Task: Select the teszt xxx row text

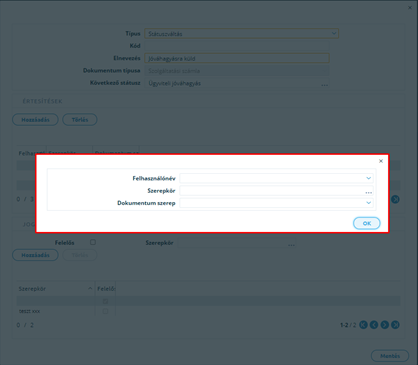Action: [x=29, y=311]
